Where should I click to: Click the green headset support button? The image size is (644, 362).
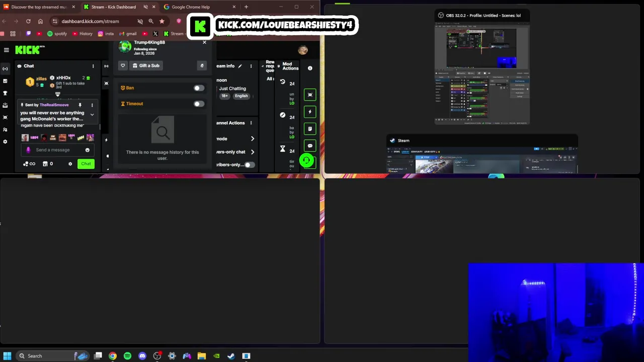click(306, 160)
